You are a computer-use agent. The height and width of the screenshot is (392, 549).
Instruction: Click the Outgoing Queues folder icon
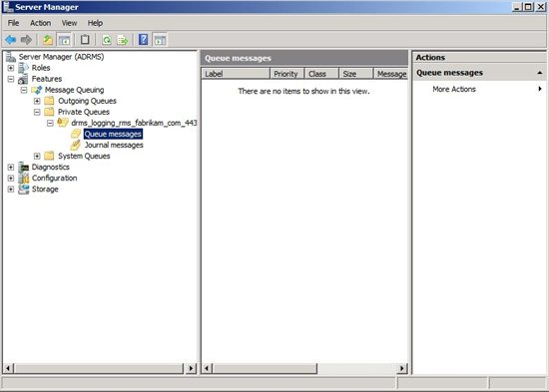click(x=49, y=101)
